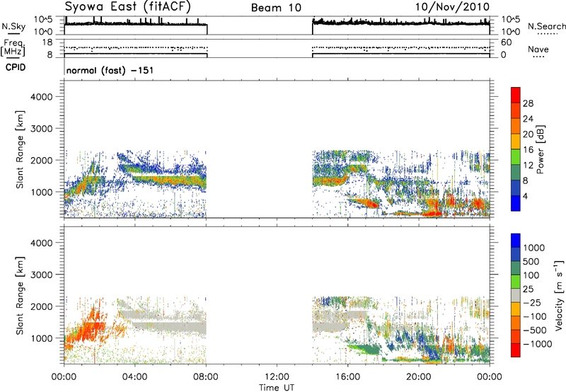566x392 pixels.
Task: Click the '-25' label on the velocity color bar
Action: coord(532,303)
